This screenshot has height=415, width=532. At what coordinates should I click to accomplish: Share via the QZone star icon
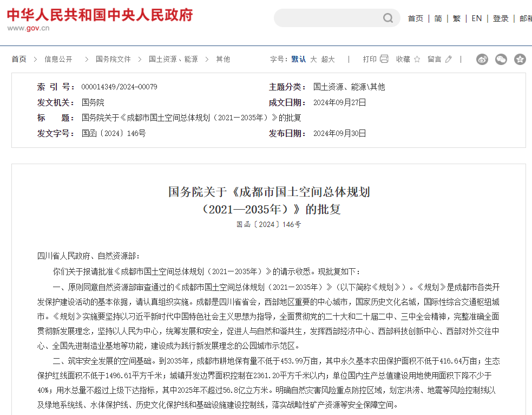pyautogui.click(x=520, y=60)
